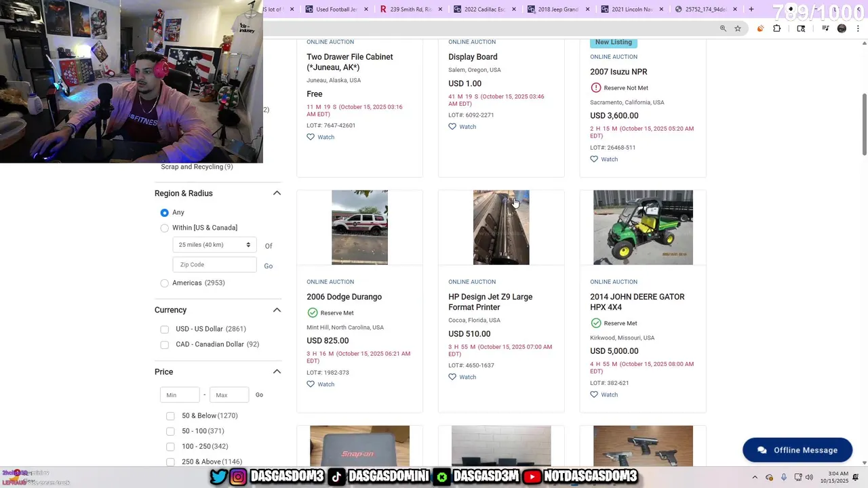868x488 pixels.
Task: Open the Snap-on case photo thumbnail
Action: click(359, 446)
